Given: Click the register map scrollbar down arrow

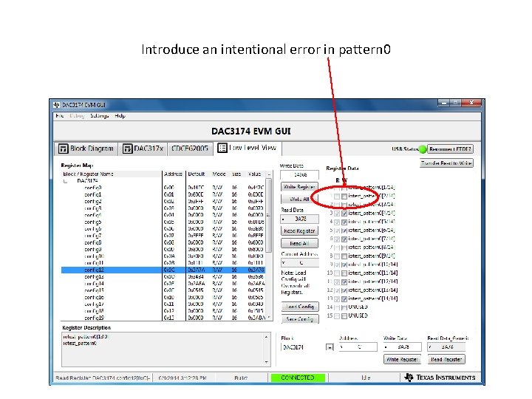Looking at the screenshot, I should 269,318.
